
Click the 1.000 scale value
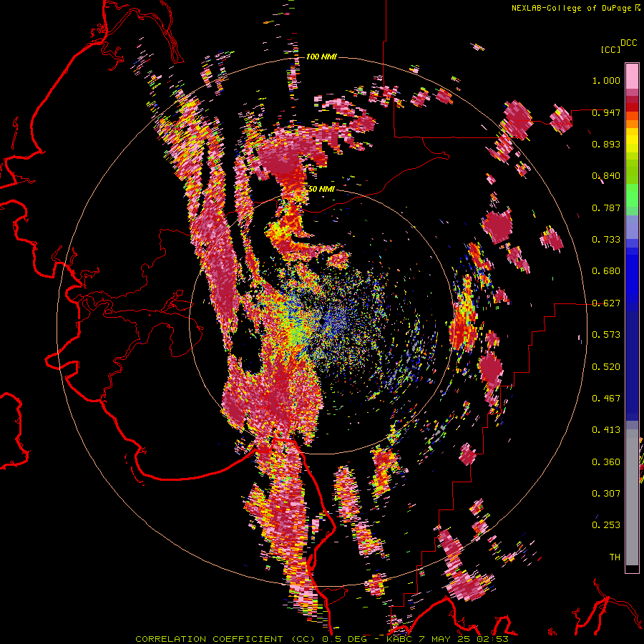[x=606, y=80]
